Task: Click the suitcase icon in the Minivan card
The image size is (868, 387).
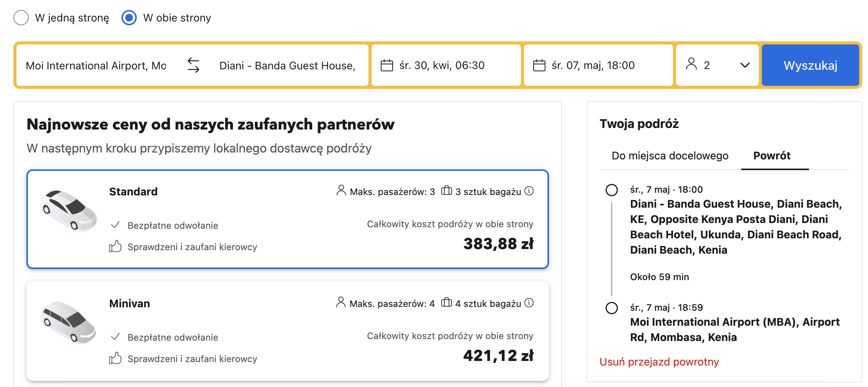Action: (446, 302)
